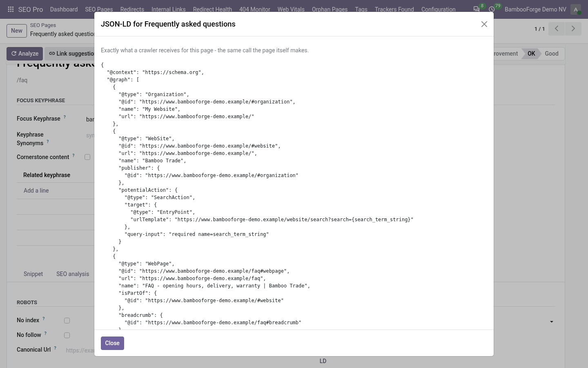Toggle the Cornerstone content checkbox
This screenshot has width=588, height=368.
click(87, 157)
